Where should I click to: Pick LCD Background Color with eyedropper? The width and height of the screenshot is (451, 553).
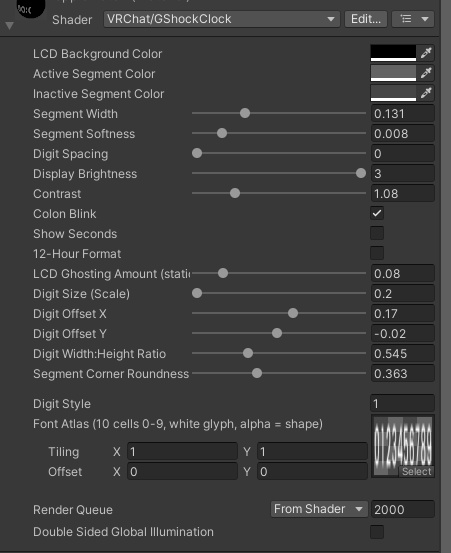[x=426, y=53]
